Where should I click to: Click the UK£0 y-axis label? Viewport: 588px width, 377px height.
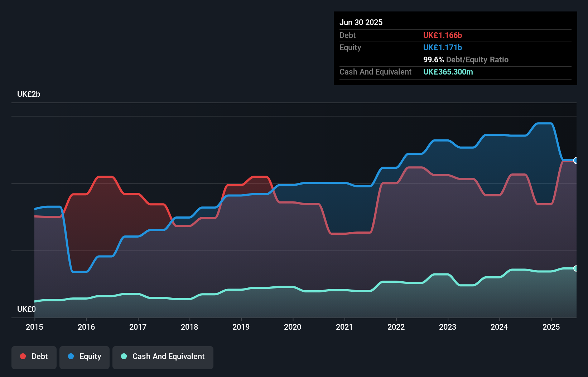pos(26,309)
